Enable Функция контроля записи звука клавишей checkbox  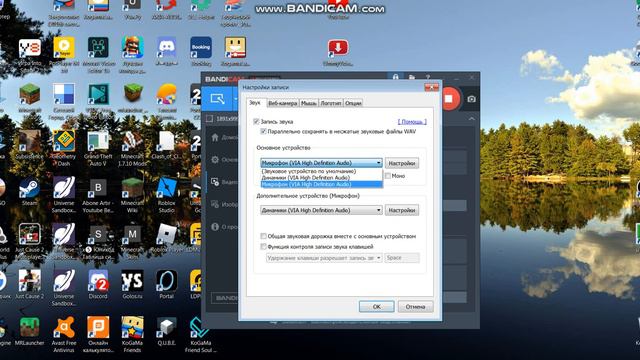coord(263,247)
